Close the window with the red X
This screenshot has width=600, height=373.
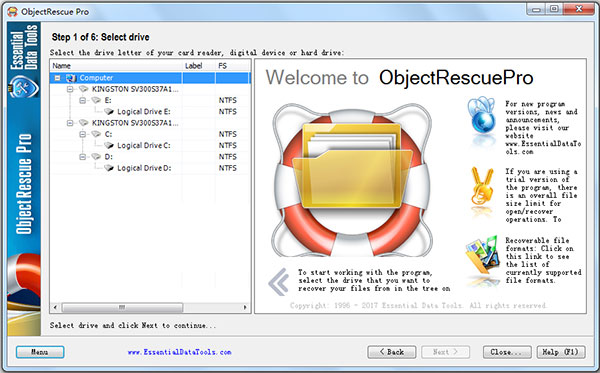click(x=579, y=9)
